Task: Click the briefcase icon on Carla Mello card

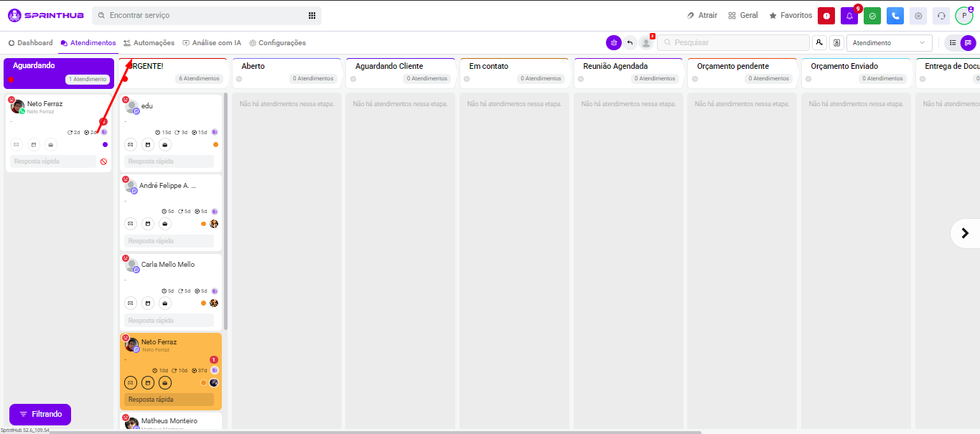Action: 165,303
